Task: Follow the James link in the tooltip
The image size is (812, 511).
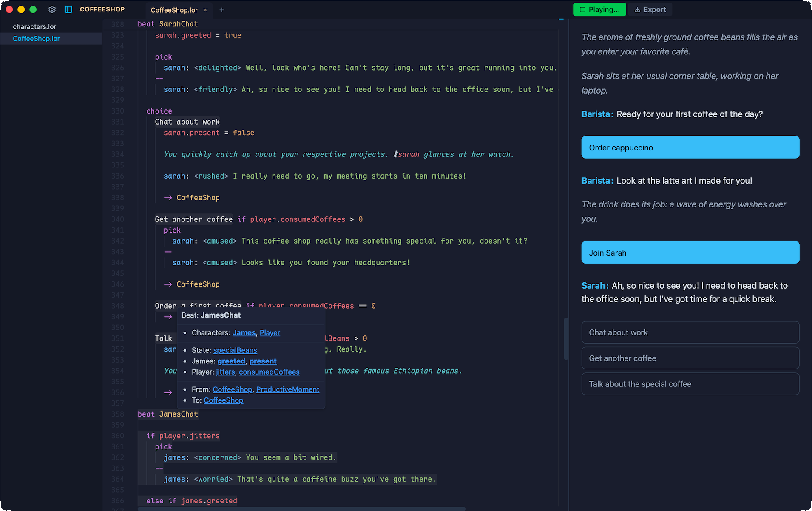Action: pos(244,333)
